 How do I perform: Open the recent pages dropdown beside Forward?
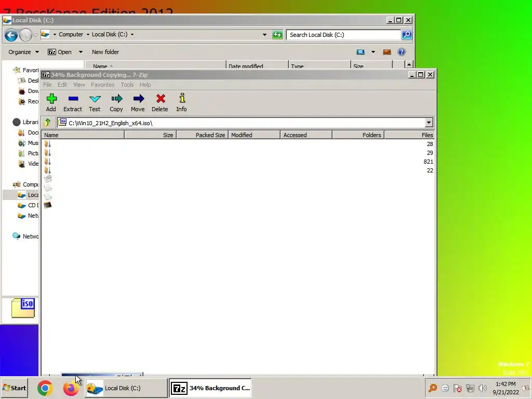35,35
